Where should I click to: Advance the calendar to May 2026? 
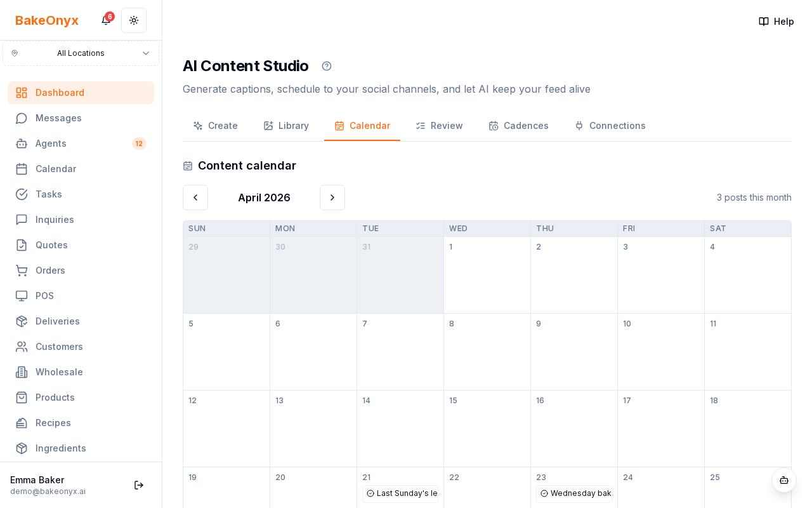coord(332,197)
